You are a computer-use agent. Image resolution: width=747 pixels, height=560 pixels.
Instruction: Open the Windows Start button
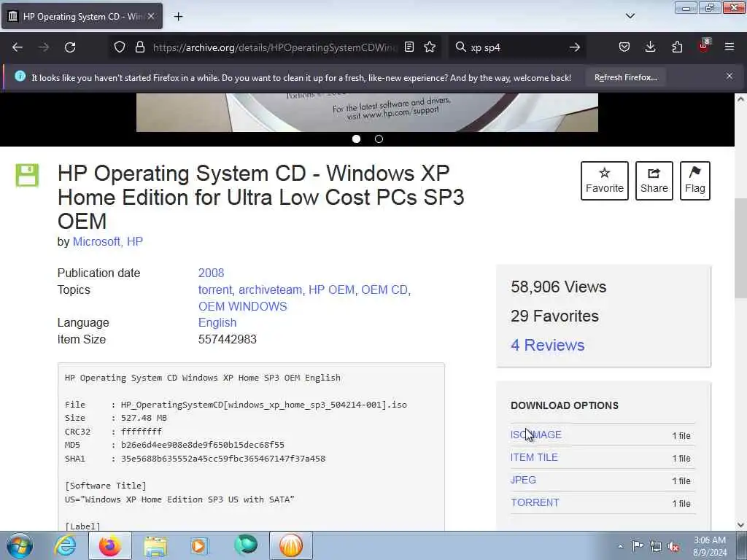point(20,545)
